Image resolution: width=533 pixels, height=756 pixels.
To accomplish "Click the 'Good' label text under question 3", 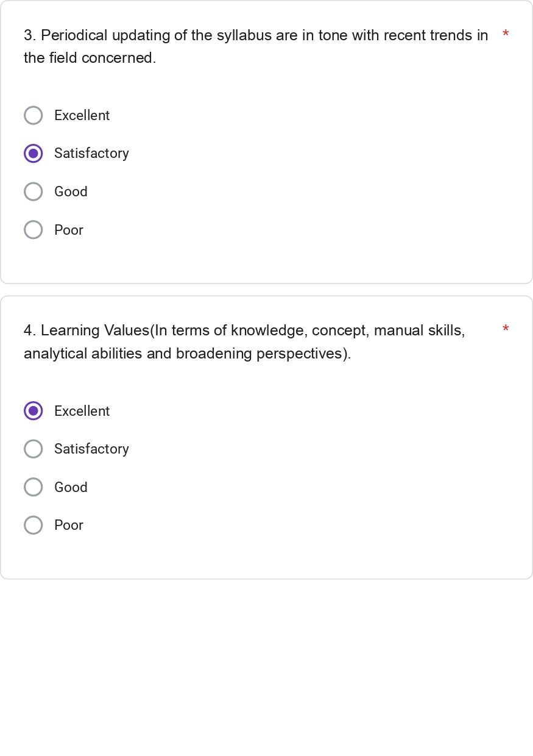I will (x=71, y=191).
